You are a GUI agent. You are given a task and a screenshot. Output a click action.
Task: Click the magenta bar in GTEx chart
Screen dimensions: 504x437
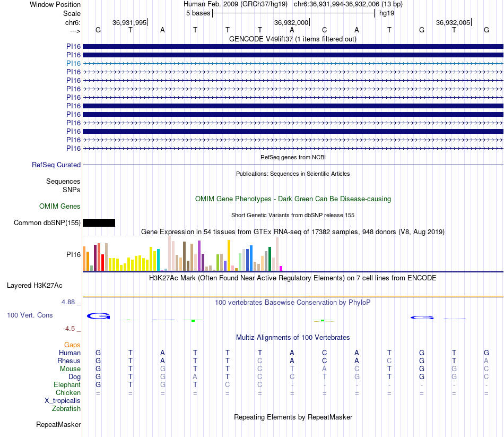281,268
